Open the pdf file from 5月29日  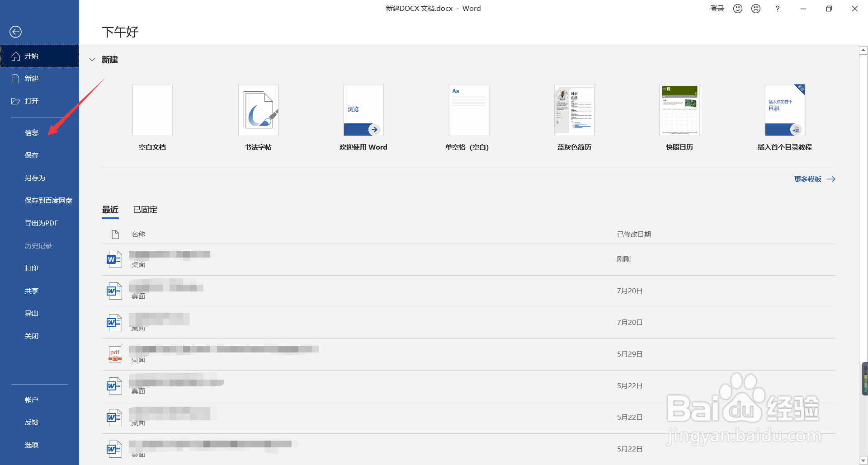tap(468, 355)
